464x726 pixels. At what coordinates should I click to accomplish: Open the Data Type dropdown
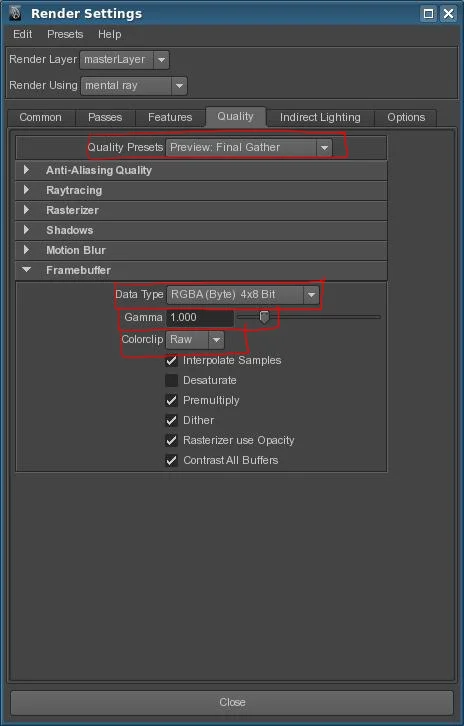click(x=243, y=294)
